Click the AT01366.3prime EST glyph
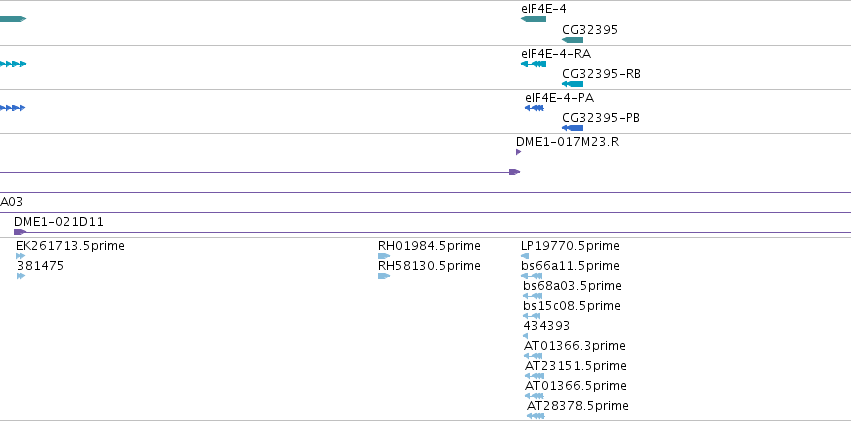The height and width of the screenshot is (421, 851). 533,356
